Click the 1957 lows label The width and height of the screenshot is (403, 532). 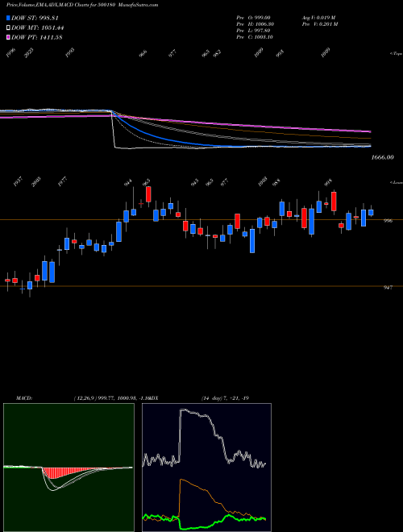(18, 181)
